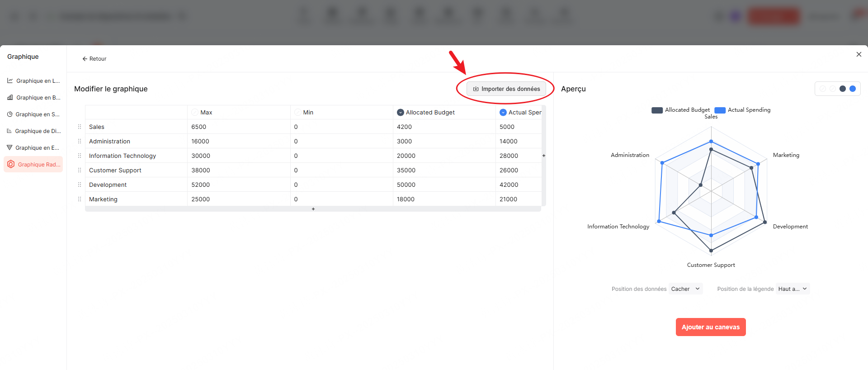Select the funnel chart icon in sidebar
Viewport: 868px width, 370px height.
point(9,147)
